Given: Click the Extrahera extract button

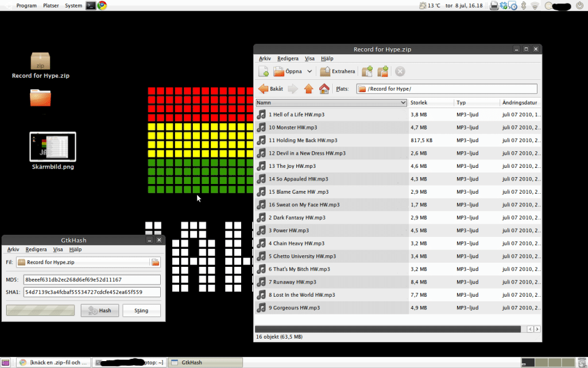Looking at the screenshot, I should (x=338, y=71).
